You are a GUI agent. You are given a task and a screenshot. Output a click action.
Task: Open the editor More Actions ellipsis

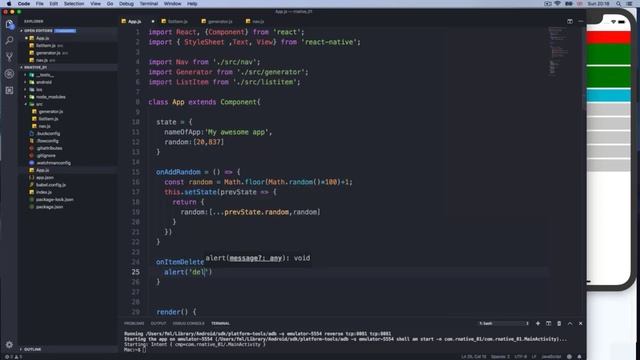tap(581, 21)
